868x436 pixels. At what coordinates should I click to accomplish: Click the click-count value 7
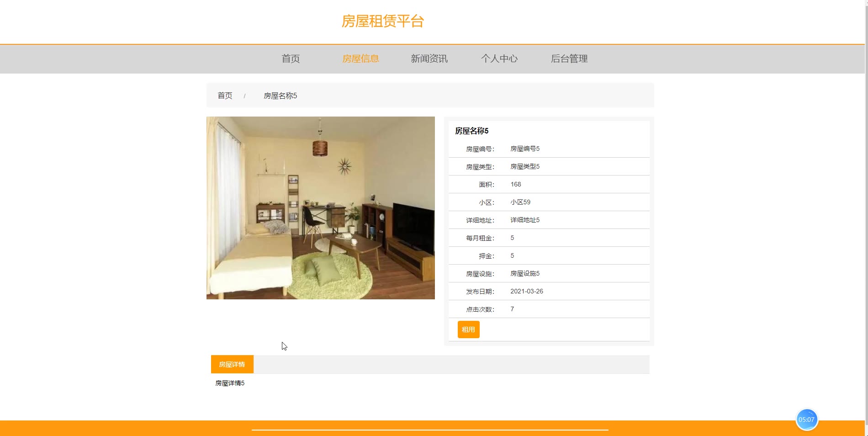(512, 309)
